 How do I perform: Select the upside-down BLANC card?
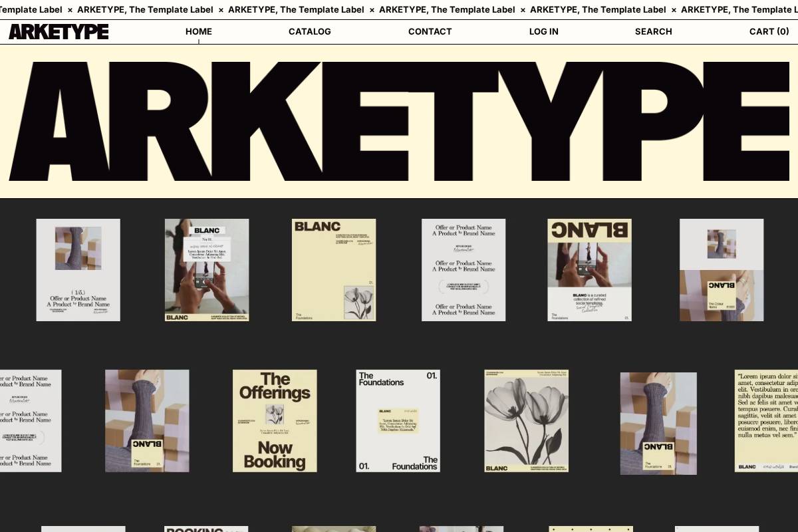tap(589, 269)
